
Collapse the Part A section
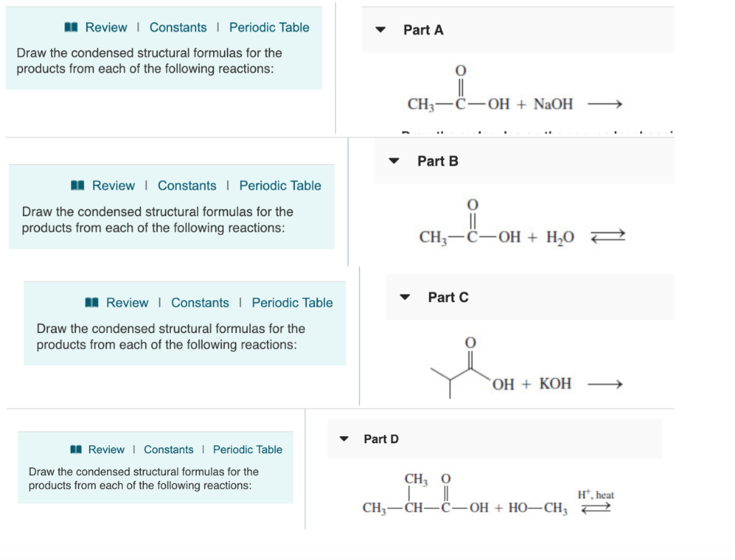[x=380, y=30]
